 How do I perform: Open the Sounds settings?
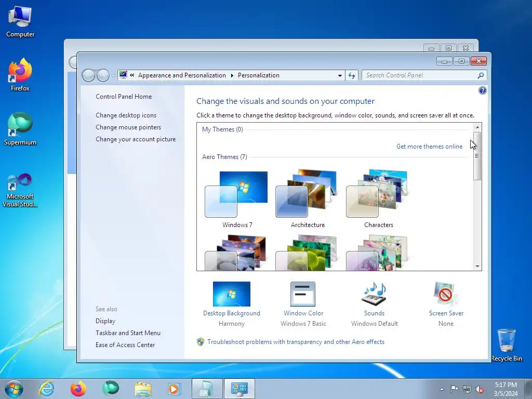(374, 303)
